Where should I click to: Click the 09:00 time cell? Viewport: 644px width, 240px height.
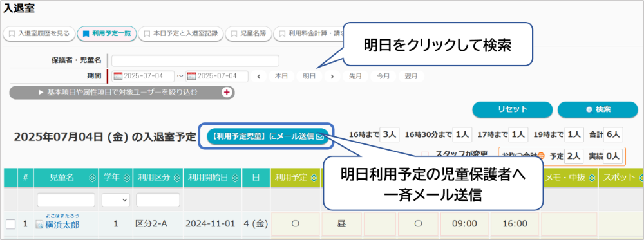click(464, 223)
